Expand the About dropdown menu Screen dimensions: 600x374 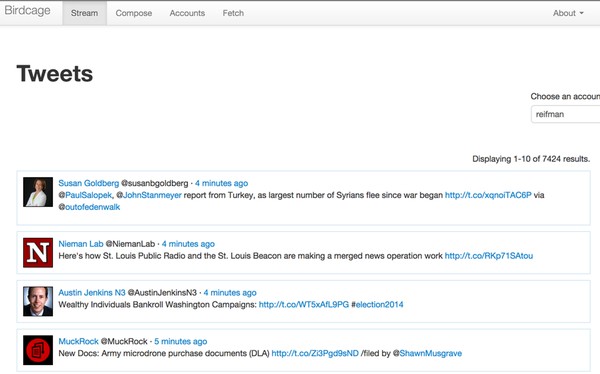568,13
